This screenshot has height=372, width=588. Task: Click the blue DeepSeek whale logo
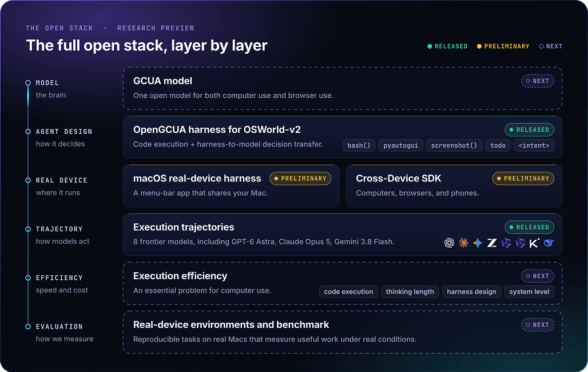point(549,243)
